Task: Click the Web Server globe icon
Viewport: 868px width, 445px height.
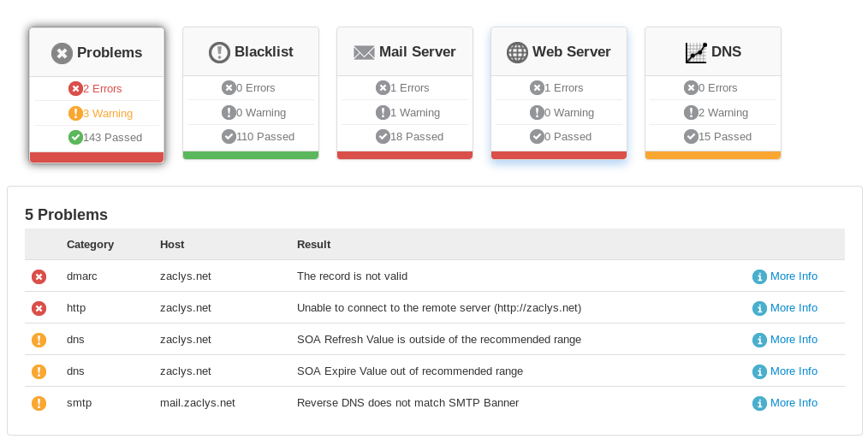Action: 517,52
